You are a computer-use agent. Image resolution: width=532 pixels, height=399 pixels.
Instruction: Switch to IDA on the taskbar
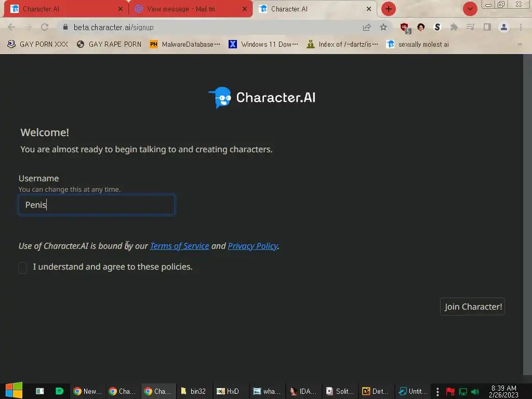pyautogui.click(x=303, y=391)
